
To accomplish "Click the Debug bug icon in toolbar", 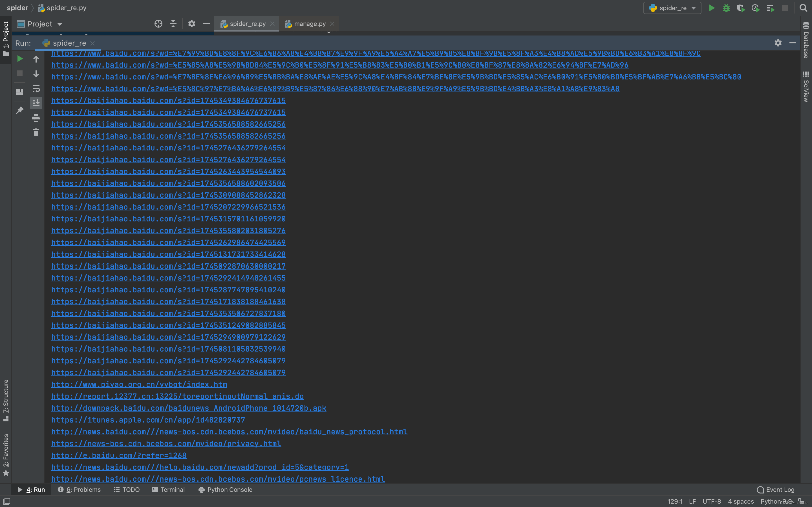I will [x=726, y=8].
